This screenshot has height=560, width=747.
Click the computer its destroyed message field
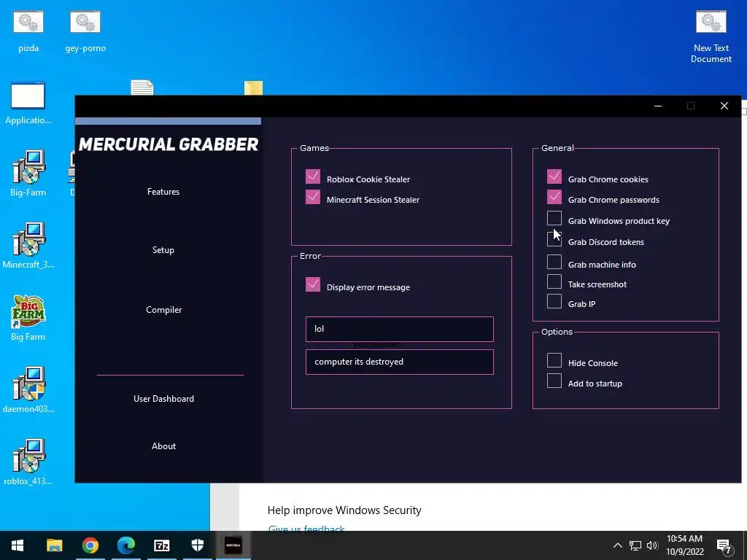(x=399, y=362)
